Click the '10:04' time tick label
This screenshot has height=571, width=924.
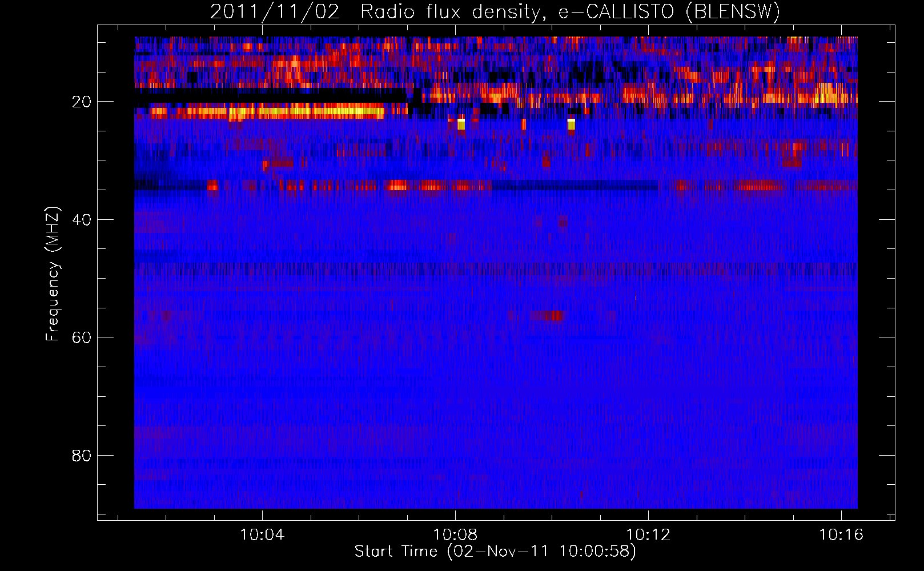pos(262,535)
